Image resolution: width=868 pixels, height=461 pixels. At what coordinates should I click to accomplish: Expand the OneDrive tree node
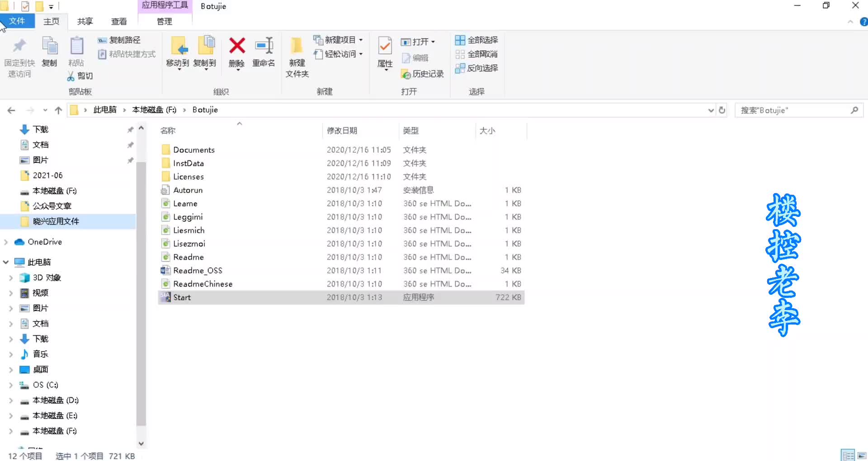tap(6, 242)
